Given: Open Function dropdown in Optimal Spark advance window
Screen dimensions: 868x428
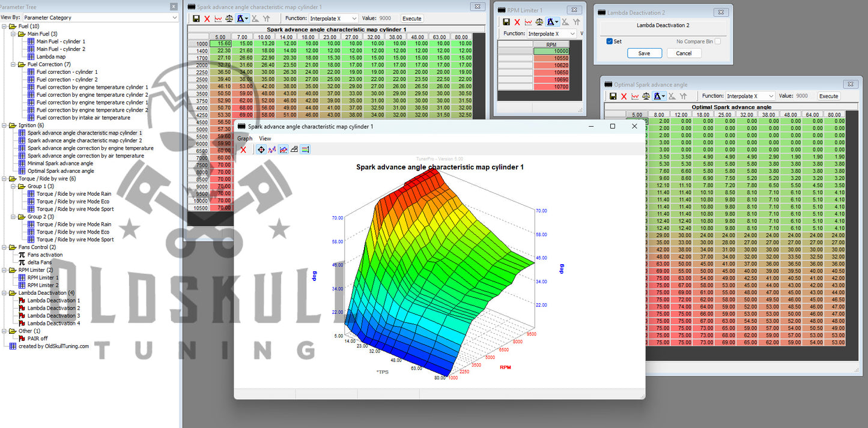Looking at the screenshot, I should pyautogui.click(x=750, y=96).
